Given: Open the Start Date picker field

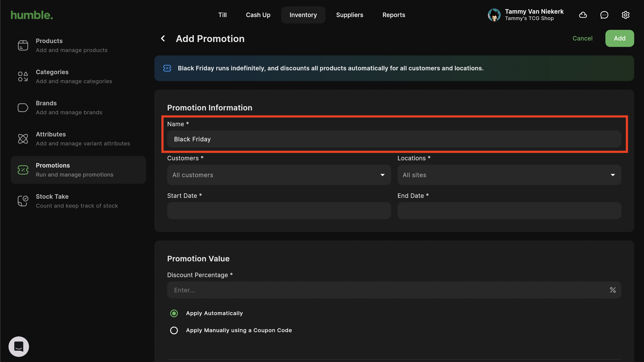Looking at the screenshot, I should (279, 211).
